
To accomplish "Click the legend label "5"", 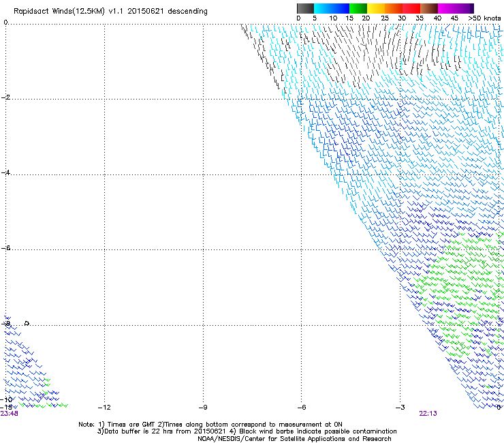I will click(x=315, y=18).
